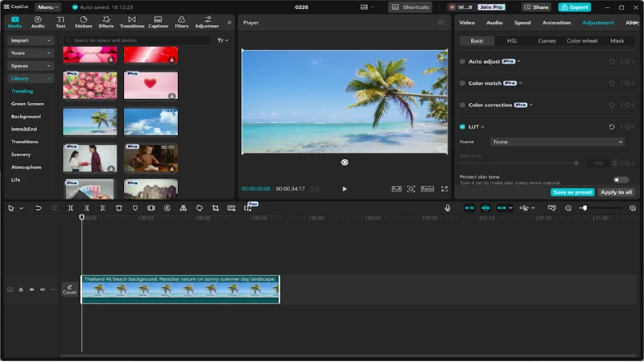Image resolution: width=644 pixels, height=362 pixels.
Task: Select the crop tool in timeline toolbar
Action: (x=215, y=208)
